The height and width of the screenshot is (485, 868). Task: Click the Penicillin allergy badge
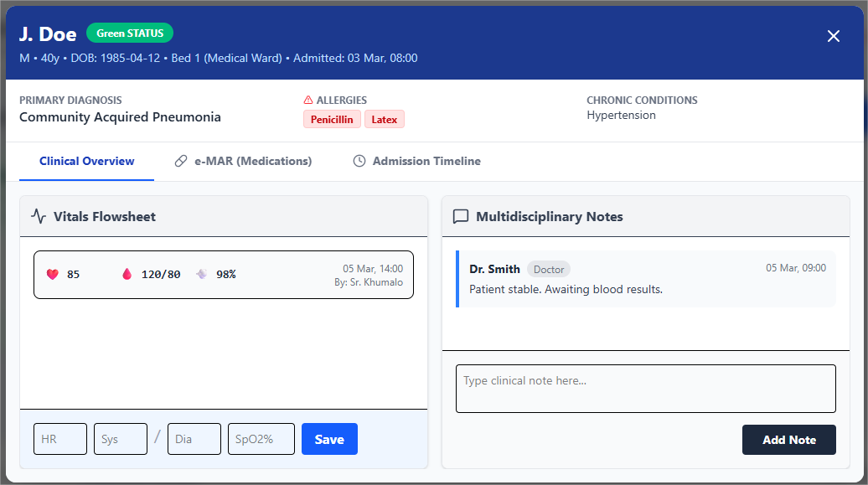332,119
